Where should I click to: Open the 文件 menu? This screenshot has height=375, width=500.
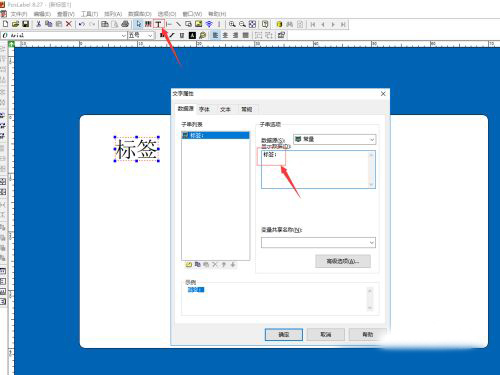[19, 14]
